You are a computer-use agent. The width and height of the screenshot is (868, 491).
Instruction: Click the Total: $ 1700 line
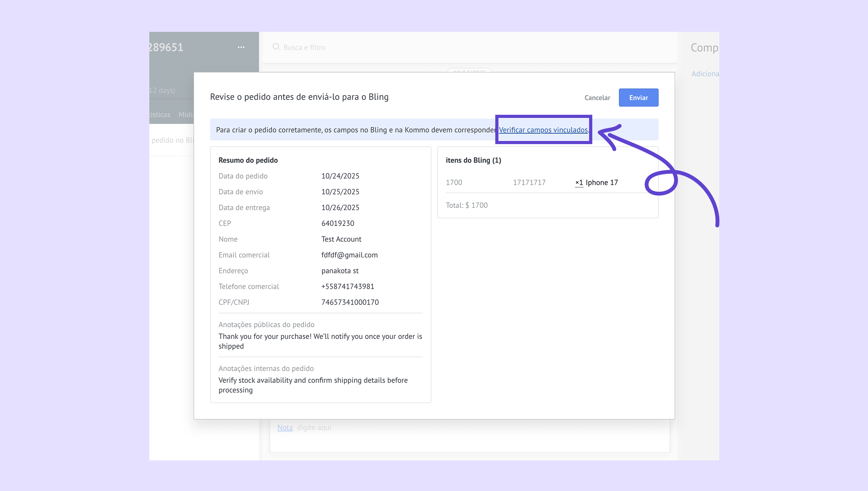pyautogui.click(x=467, y=205)
